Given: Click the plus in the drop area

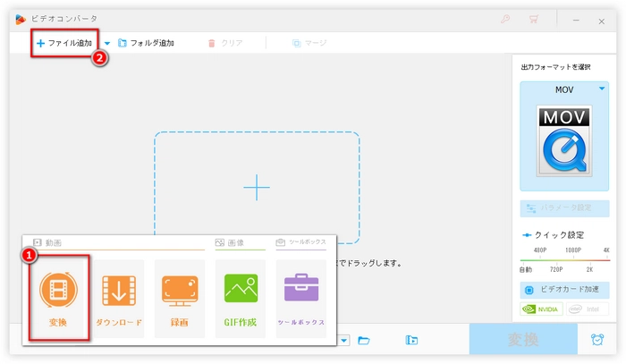Looking at the screenshot, I should click(x=257, y=188).
